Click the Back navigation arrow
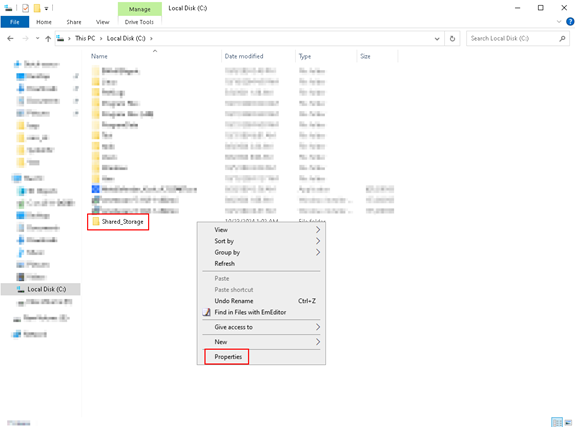Screen dimensions: 575x427 point(10,39)
